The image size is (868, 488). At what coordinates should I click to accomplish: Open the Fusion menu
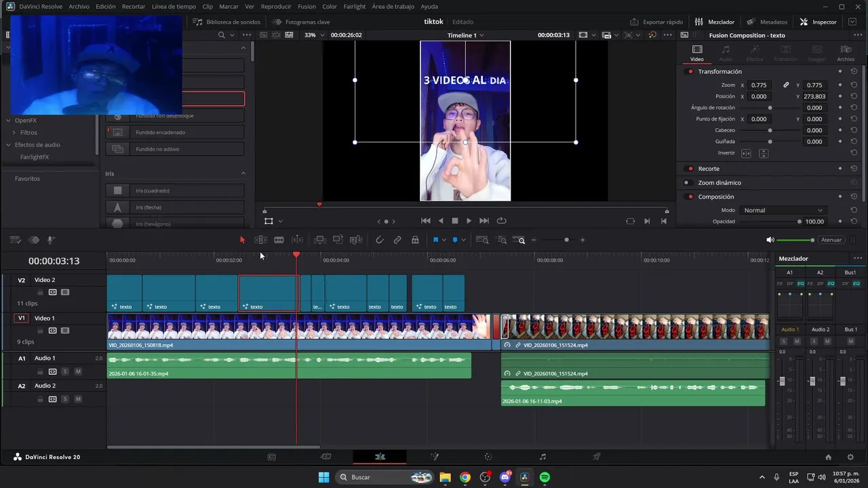point(307,6)
